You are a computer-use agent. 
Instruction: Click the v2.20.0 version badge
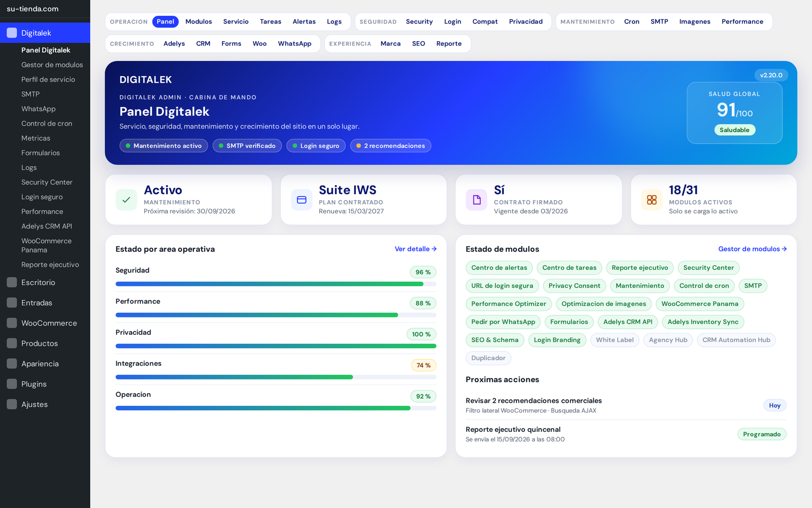pos(771,75)
